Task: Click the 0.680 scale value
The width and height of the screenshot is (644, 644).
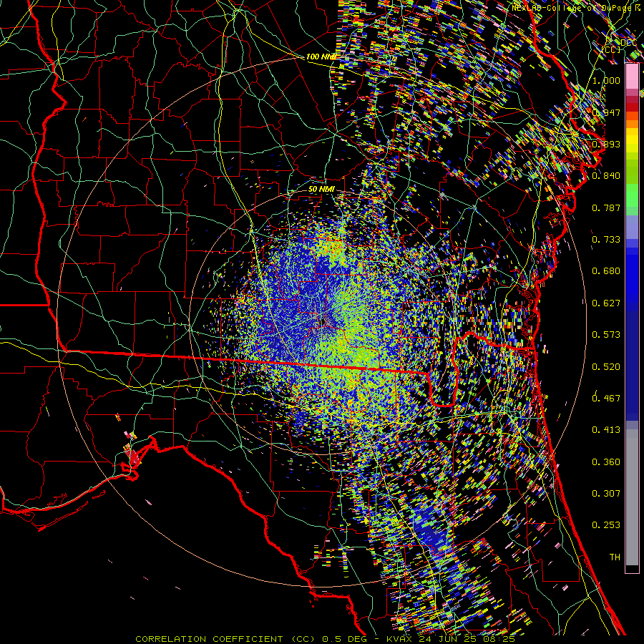Action: tap(606, 271)
